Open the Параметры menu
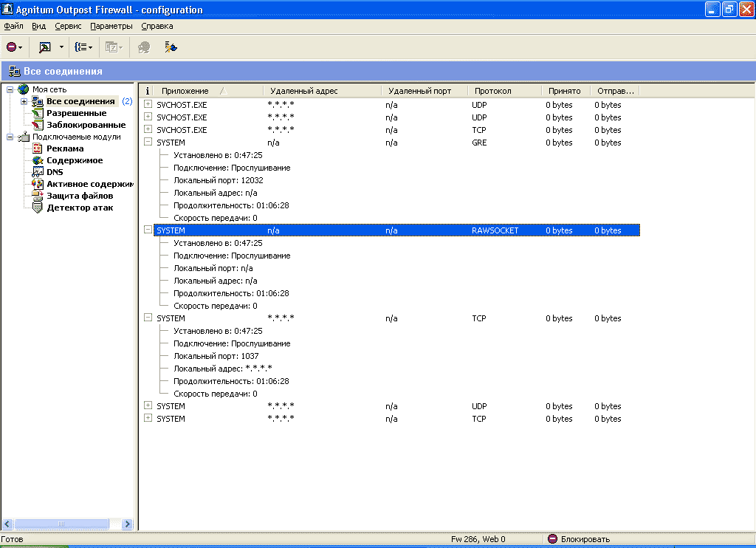 tap(111, 26)
